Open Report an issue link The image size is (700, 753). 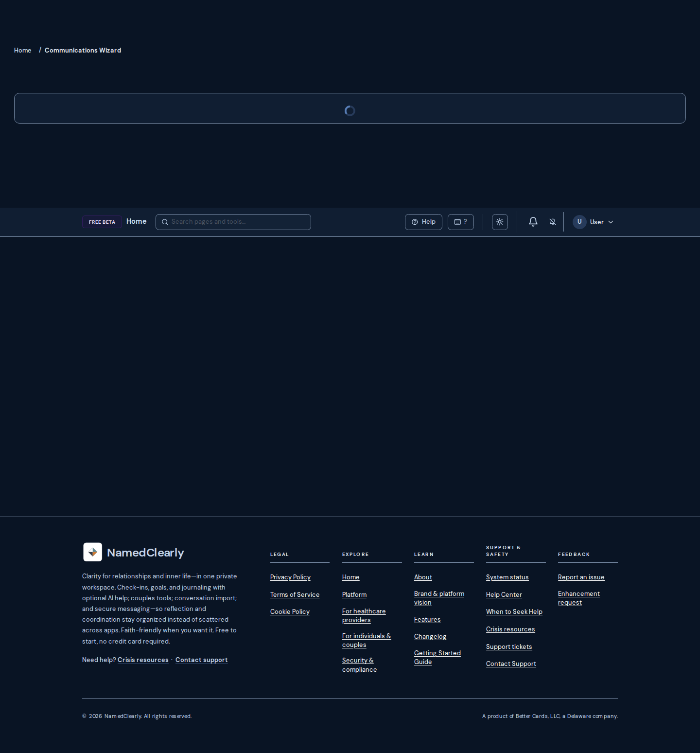pyautogui.click(x=581, y=577)
